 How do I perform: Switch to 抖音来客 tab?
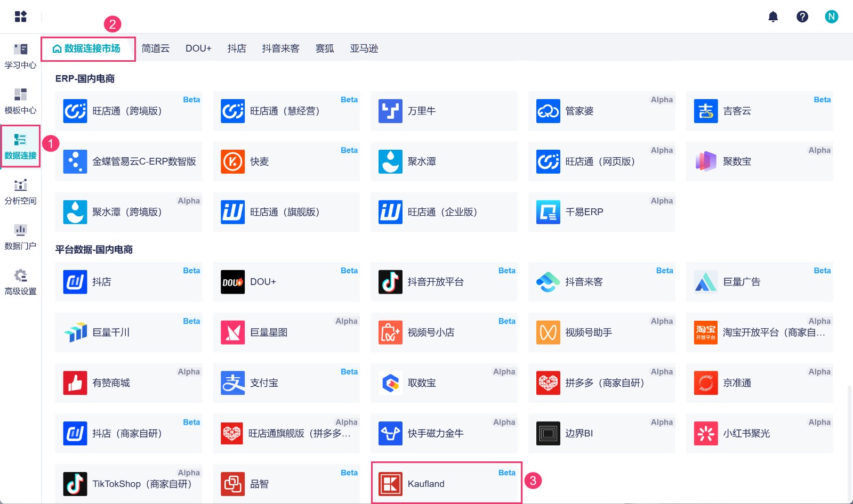click(x=281, y=48)
